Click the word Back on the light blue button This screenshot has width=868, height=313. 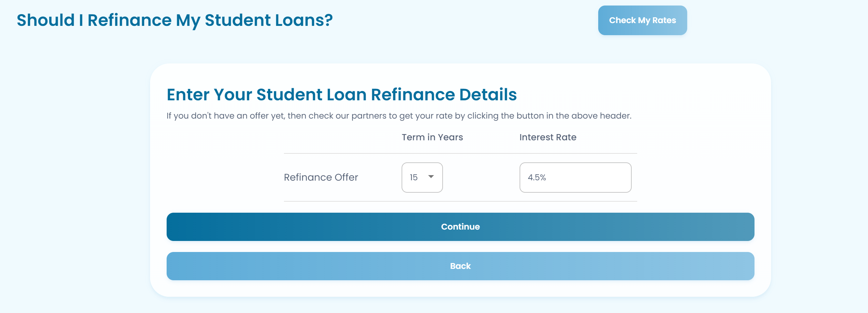pos(460,266)
